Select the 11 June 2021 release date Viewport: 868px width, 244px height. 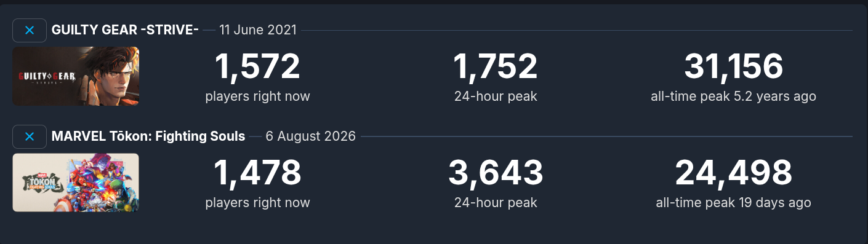[258, 30]
